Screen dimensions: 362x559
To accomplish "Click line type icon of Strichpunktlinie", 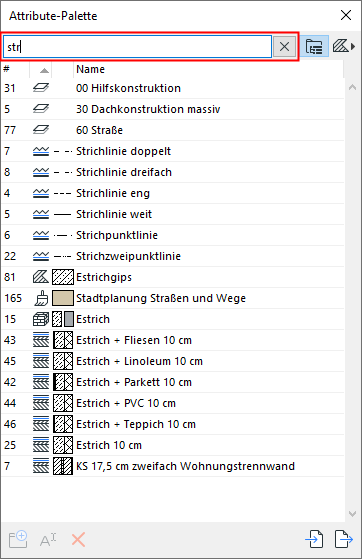I will pyautogui.click(x=41, y=235).
